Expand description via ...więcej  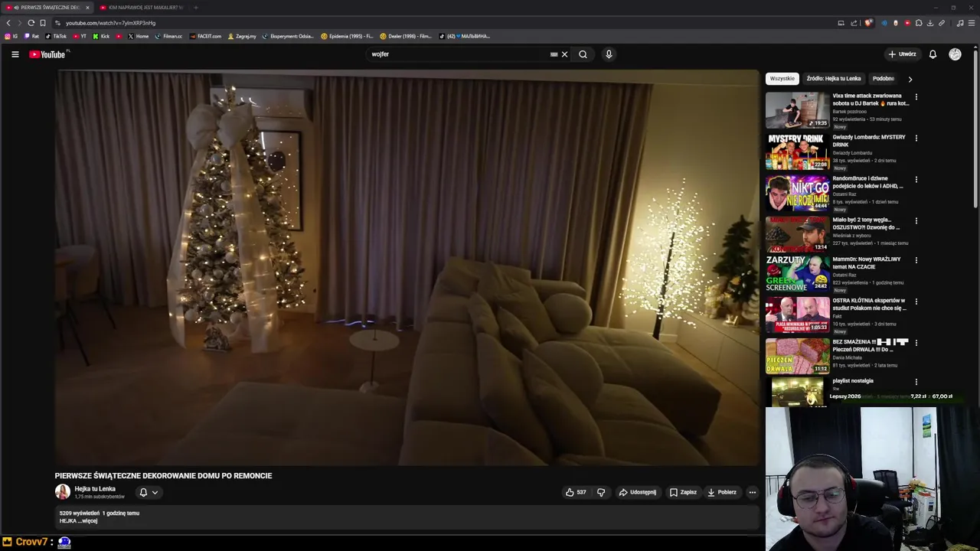[x=88, y=521]
